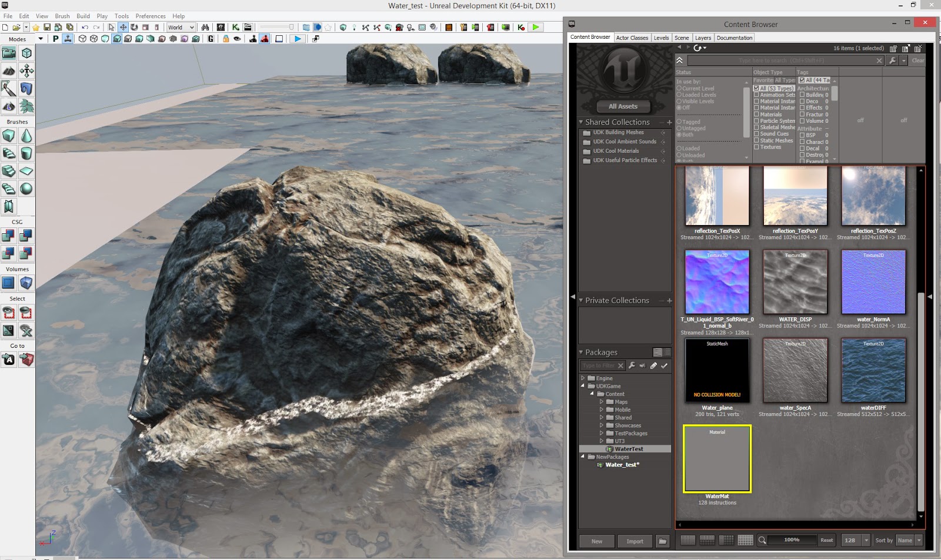Select Loaded Levels radio button
The width and height of the screenshot is (941, 560).
pos(679,95)
